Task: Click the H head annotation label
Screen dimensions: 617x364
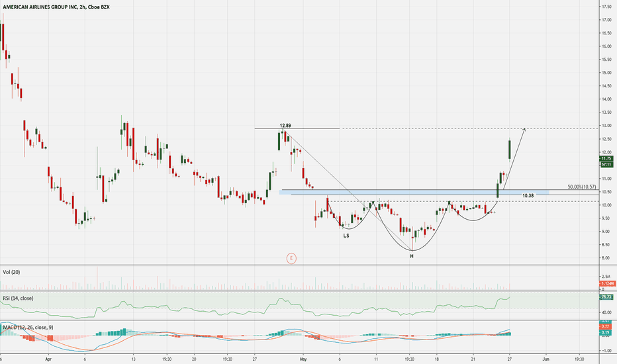Action: pos(412,256)
